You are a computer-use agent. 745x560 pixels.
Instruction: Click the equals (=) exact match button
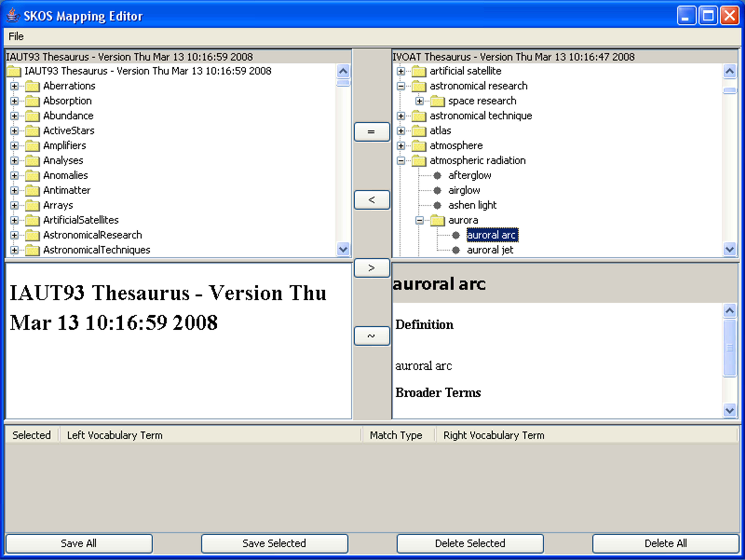tap(372, 132)
